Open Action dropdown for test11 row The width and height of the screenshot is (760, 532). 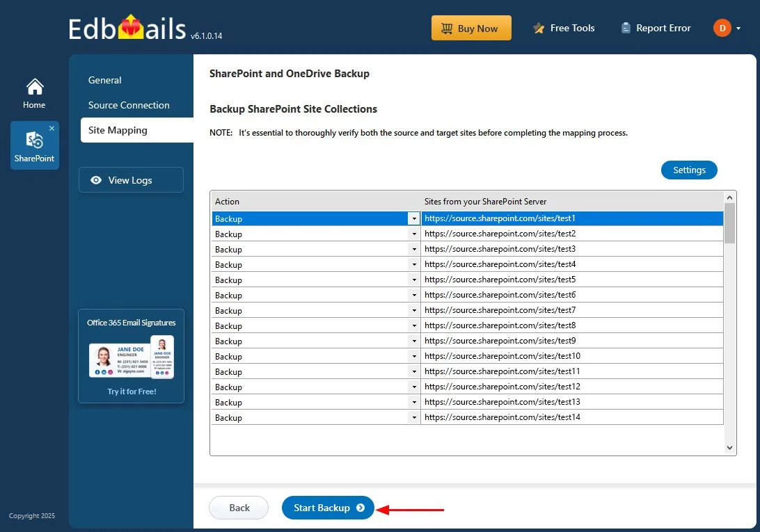point(414,371)
